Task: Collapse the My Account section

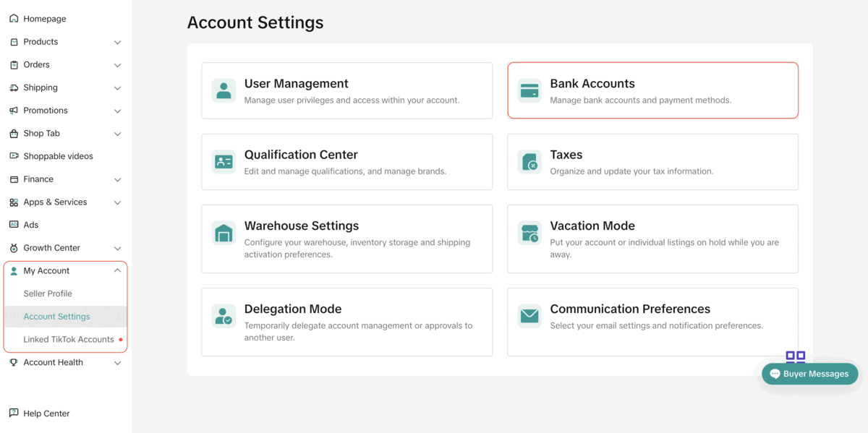Action: pyautogui.click(x=117, y=271)
